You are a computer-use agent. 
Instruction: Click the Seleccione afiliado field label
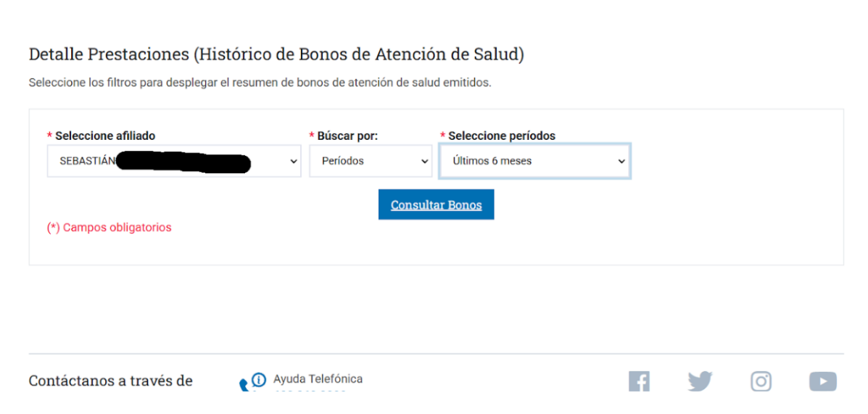click(x=105, y=136)
